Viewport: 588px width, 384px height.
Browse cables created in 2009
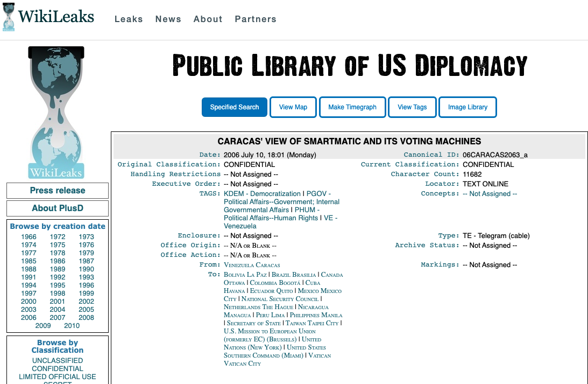[x=43, y=325]
